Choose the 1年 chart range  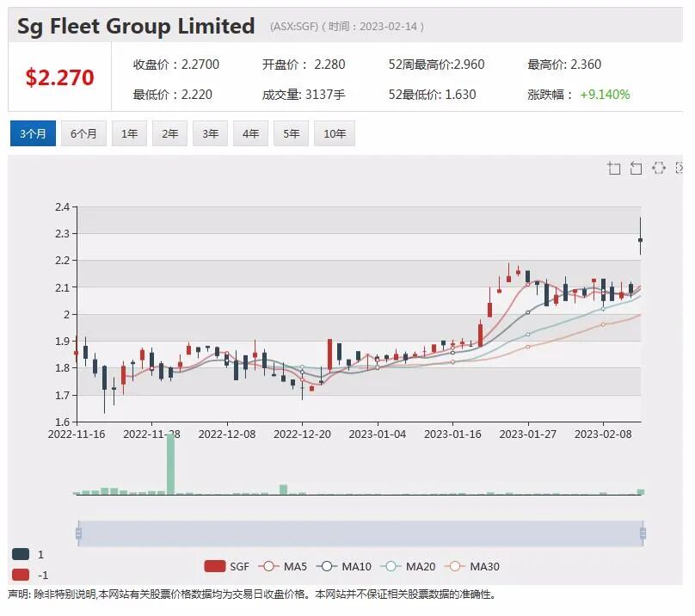coord(129,133)
